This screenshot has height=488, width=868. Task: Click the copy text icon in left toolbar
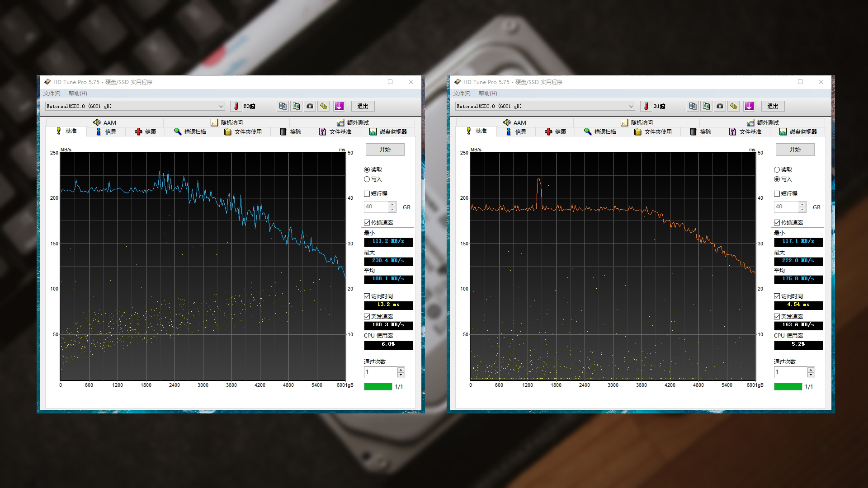click(283, 106)
